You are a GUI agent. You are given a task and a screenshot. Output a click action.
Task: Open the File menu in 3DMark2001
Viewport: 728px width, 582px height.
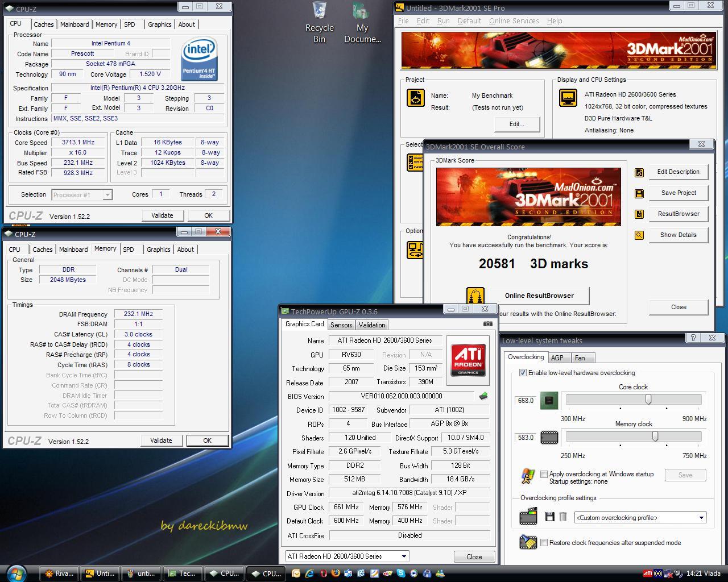403,21
